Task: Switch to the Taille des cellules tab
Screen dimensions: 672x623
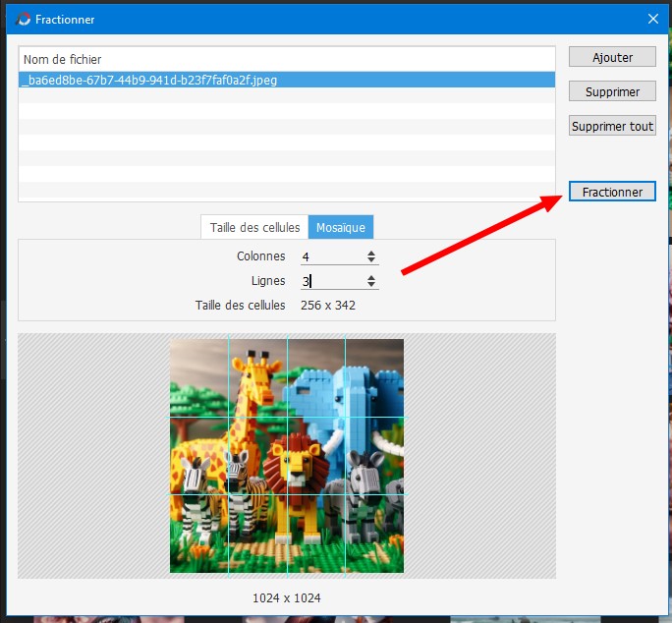Action: pyautogui.click(x=254, y=227)
